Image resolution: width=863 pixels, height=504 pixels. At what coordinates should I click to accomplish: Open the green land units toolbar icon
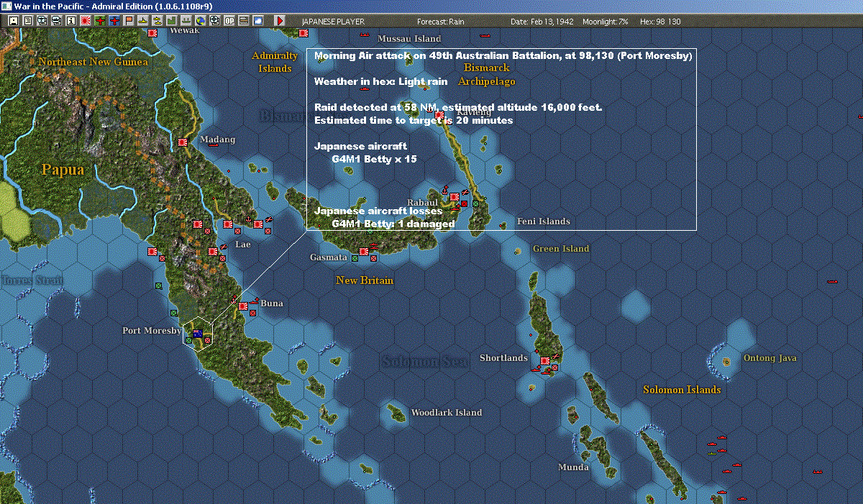click(171, 21)
